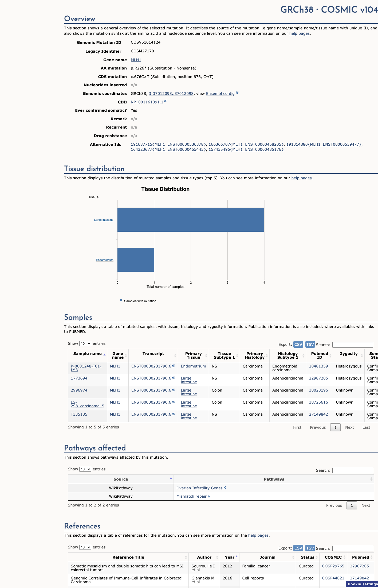
Task: Open NP_001161091.1 CDD link
Action: pos(147,102)
